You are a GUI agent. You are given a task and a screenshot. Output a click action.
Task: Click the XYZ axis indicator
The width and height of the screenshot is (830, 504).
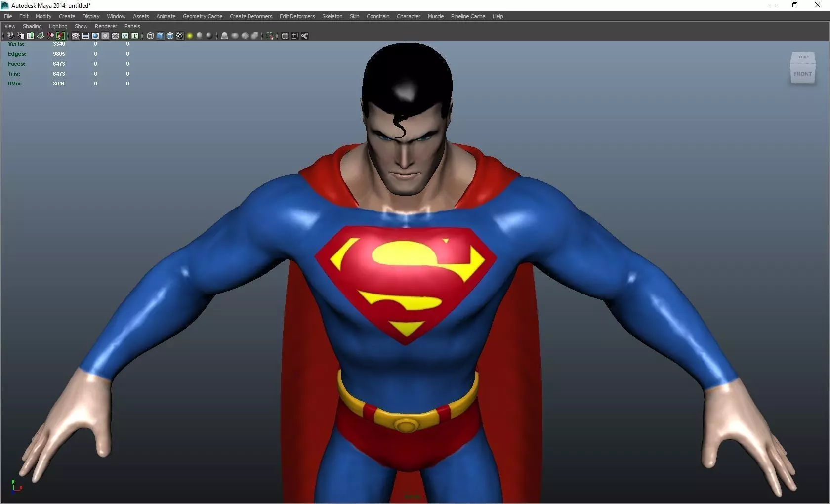coord(16,486)
